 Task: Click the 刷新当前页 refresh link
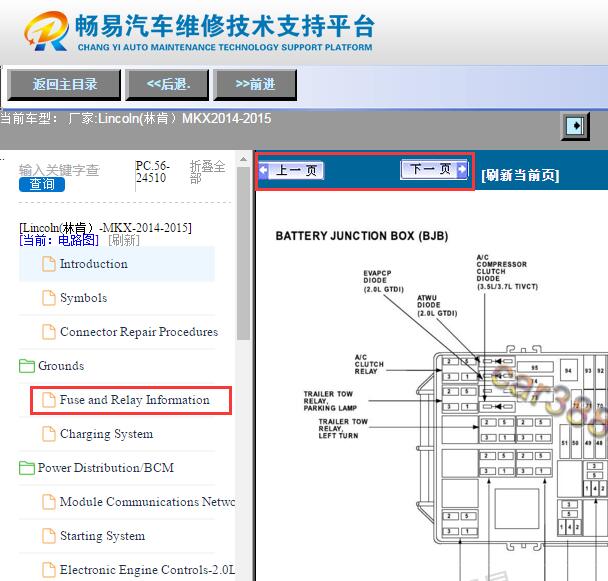pos(520,175)
